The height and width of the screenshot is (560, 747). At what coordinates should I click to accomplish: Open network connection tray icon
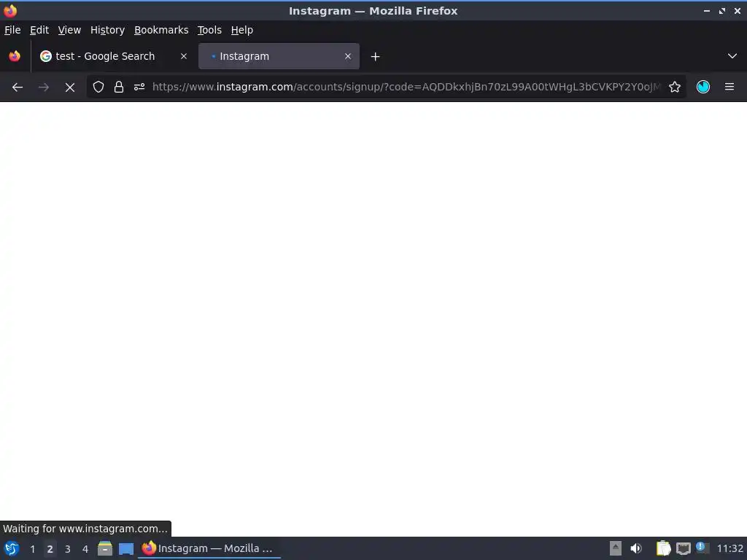pos(684,548)
